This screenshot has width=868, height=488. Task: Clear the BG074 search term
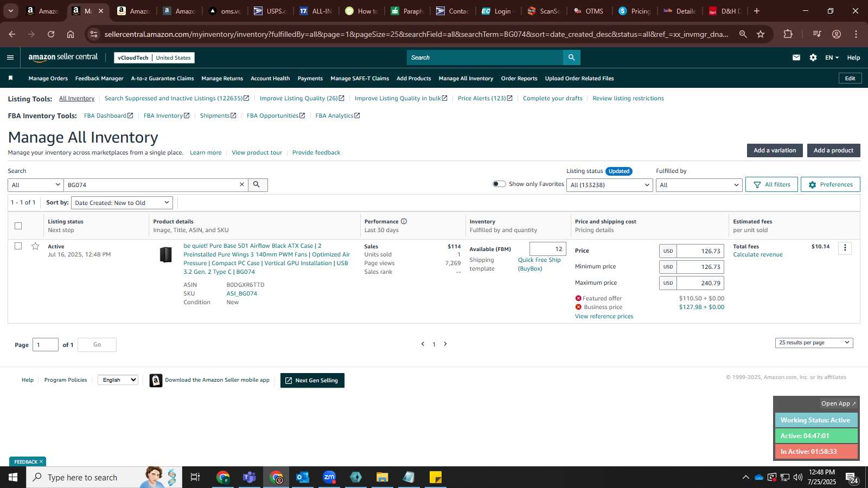coord(242,185)
